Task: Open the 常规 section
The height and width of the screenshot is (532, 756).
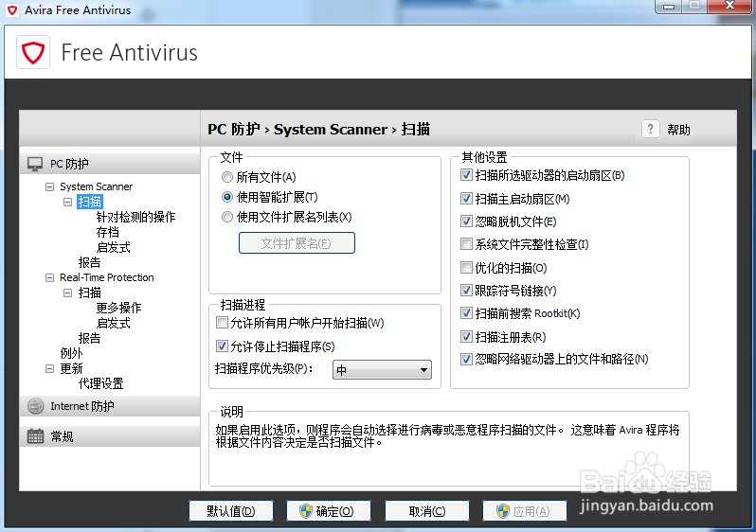Action: pyautogui.click(x=110, y=436)
